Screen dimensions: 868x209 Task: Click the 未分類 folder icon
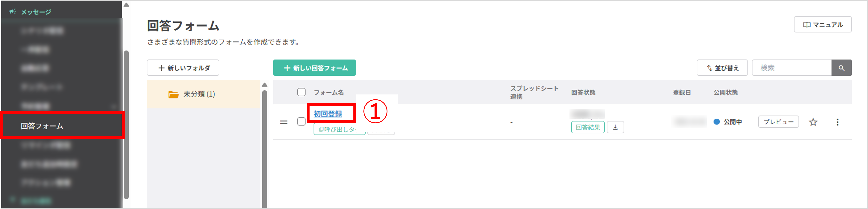click(173, 94)
